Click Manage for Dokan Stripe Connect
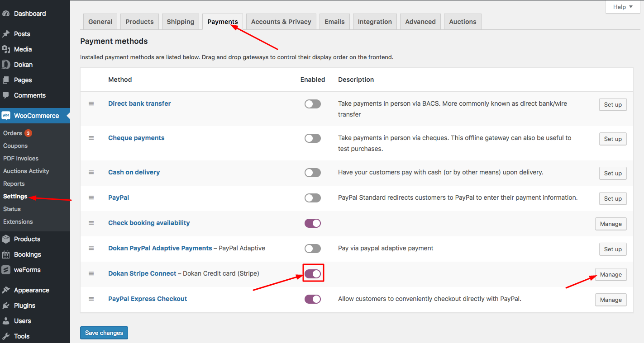 pyautogui.click(x=611, y=274)
